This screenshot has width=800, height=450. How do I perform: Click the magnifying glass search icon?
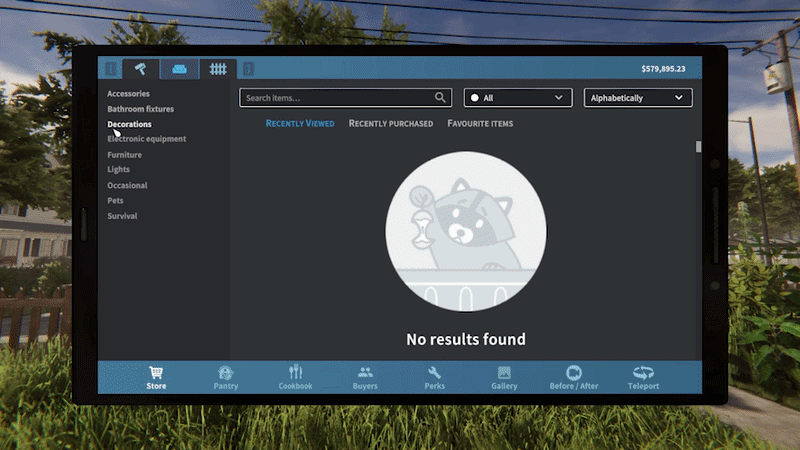[440, 98]
